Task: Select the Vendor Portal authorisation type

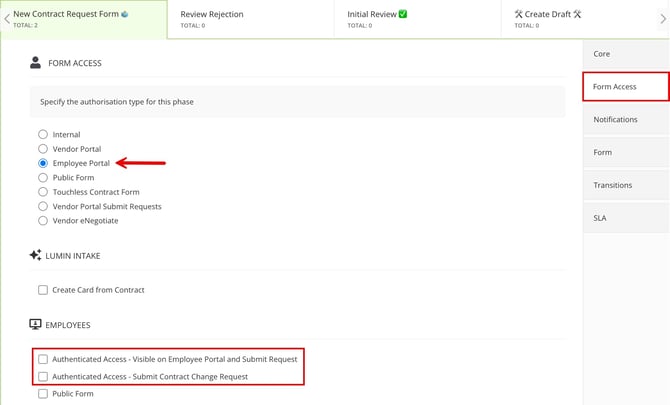Action: point(43,149)
